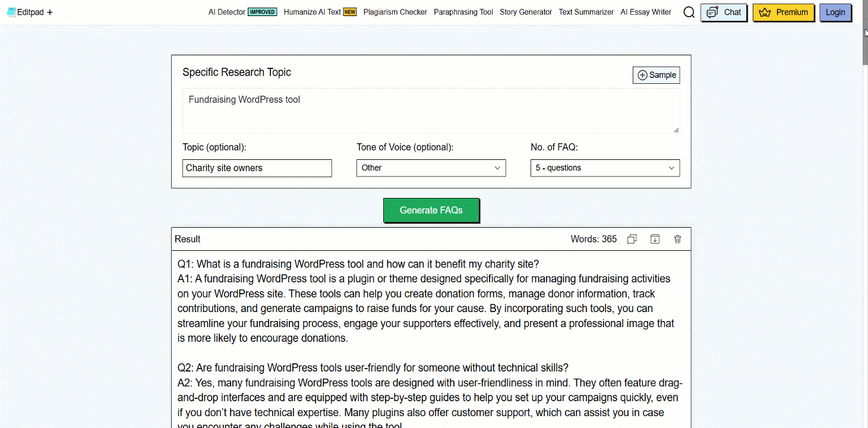Viewport: 868px width, 428px height.
Task: Delete result with the trash icon
Action: pos(677,239)
